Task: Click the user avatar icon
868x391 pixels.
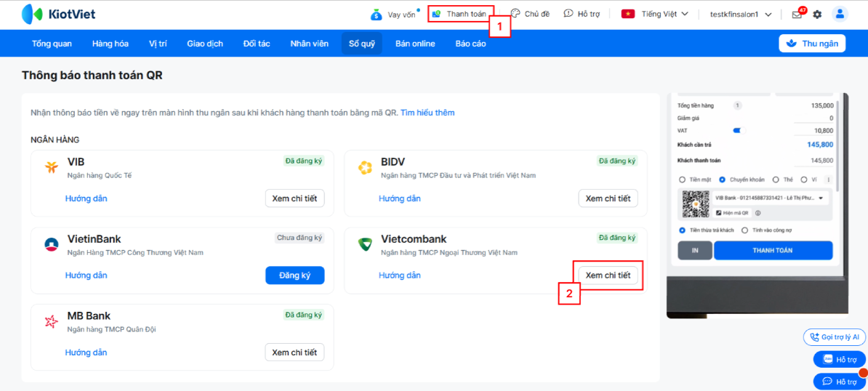Action: 840,15
